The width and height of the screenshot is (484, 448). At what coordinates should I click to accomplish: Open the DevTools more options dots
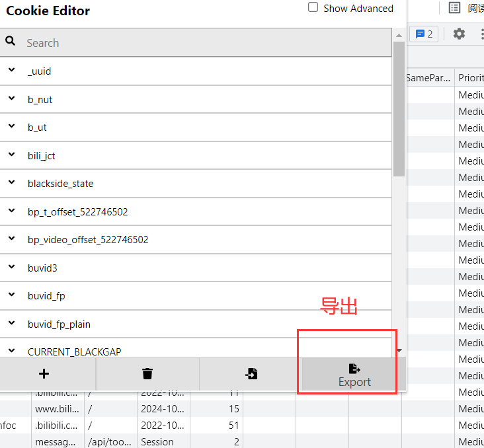(481, 34)
